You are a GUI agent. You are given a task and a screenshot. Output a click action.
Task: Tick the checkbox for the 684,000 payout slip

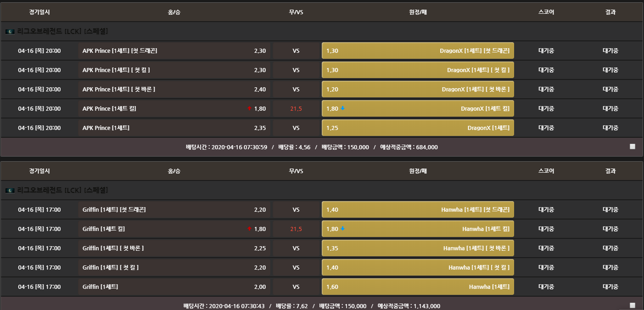point(633,147)
